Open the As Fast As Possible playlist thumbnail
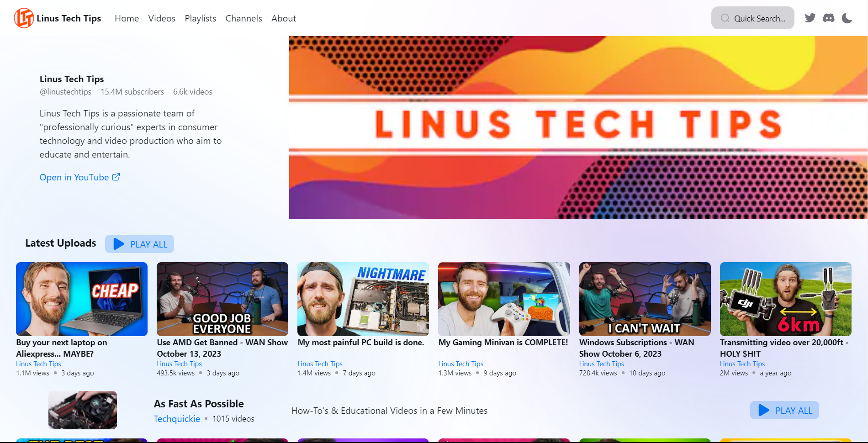The image size is (868, 443). [x=83, y=410]
